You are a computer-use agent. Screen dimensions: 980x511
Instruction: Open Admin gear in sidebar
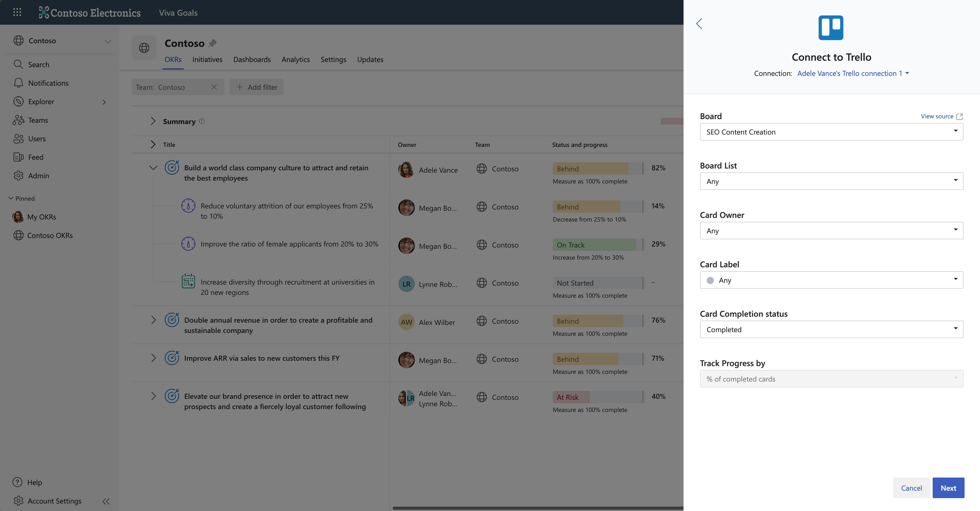click(x=18, y=175)
